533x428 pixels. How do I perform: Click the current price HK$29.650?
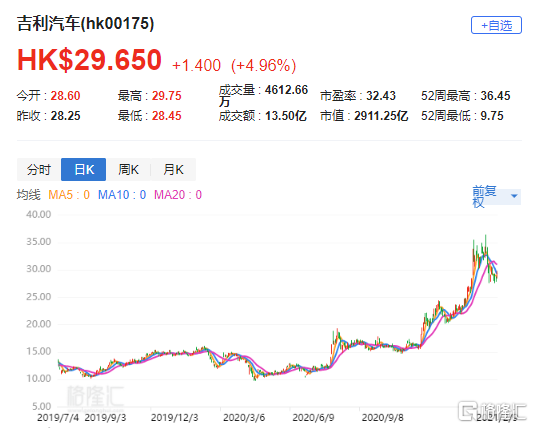[x=89, y=60]
